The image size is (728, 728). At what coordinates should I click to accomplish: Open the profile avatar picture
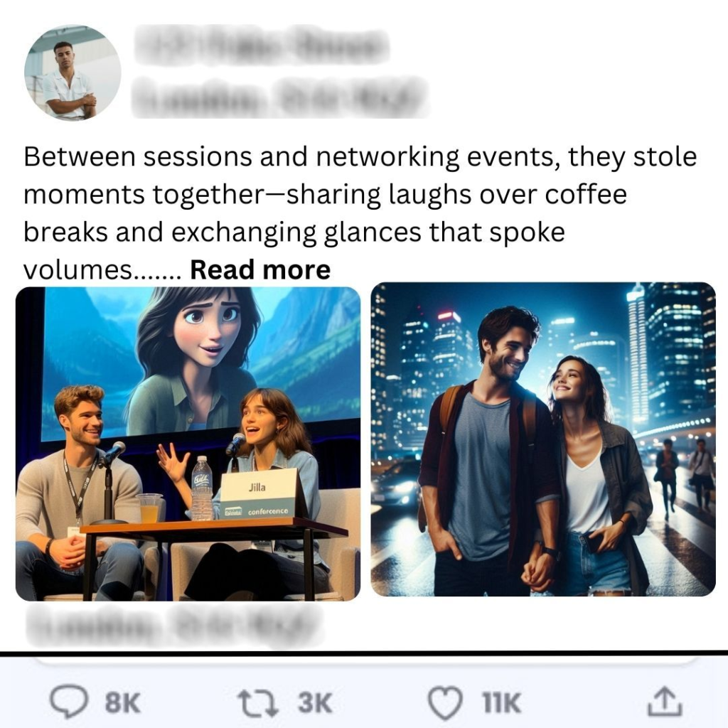pos(73,73)
